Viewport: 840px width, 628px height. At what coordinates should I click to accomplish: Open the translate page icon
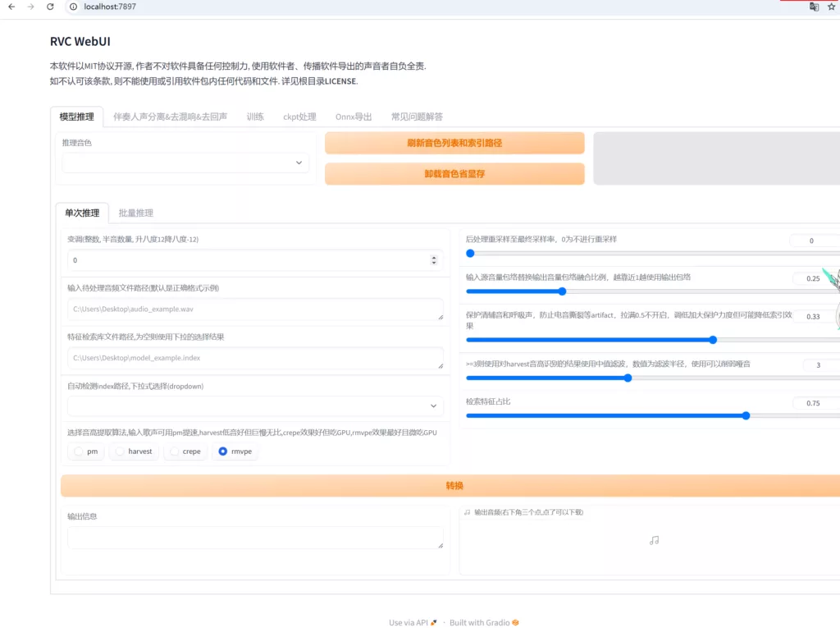click(814, 7)
